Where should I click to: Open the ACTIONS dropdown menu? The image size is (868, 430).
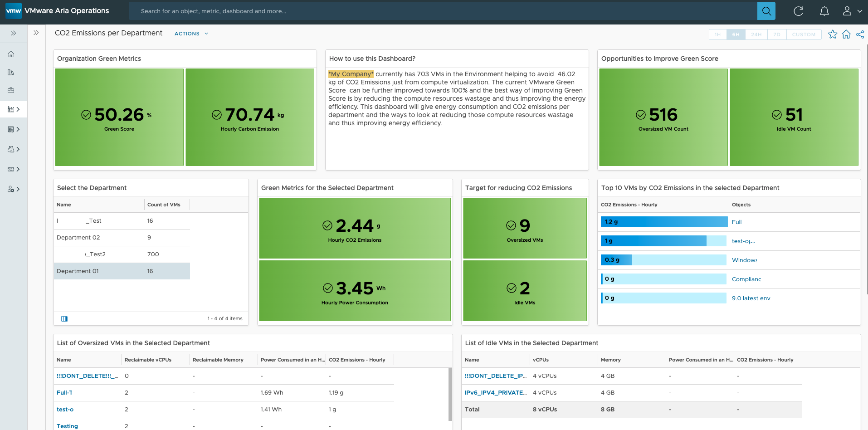click(191, 34)
